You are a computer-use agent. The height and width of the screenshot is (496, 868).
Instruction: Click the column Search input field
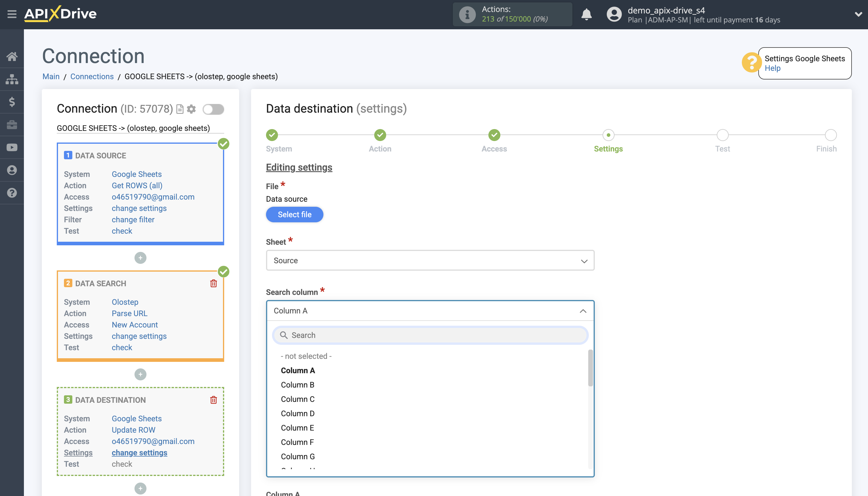[x=430, y=335]
